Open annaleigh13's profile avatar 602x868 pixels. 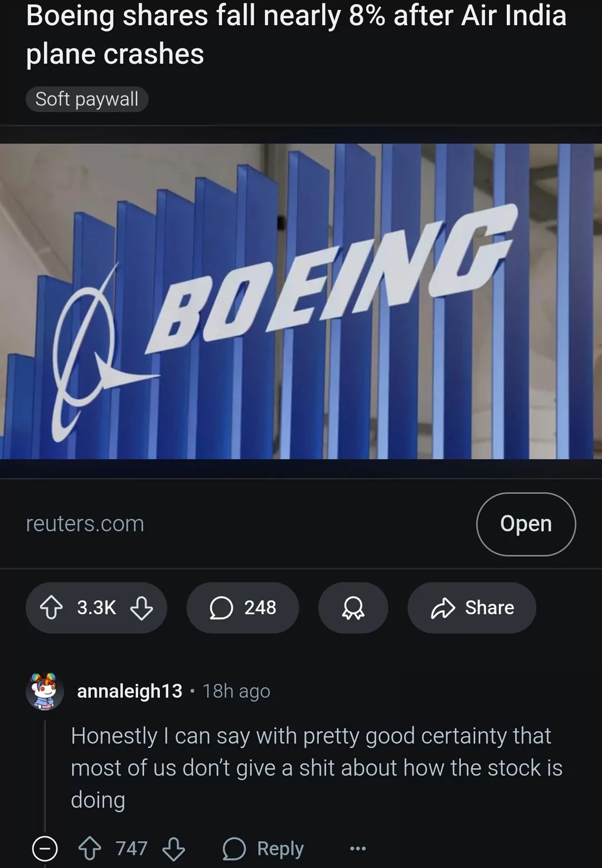(x=45, y=691)
